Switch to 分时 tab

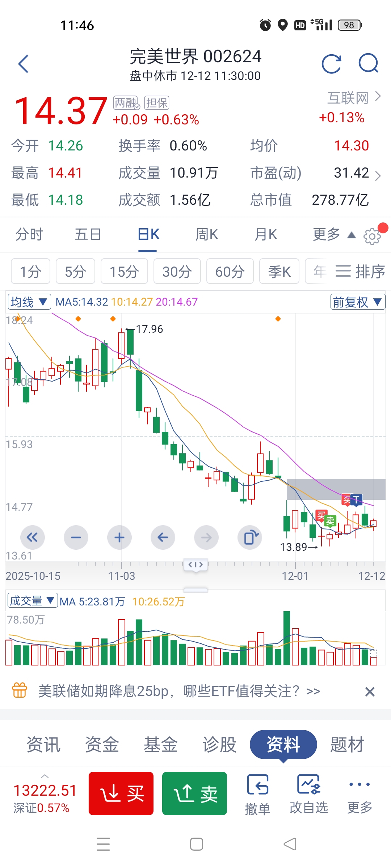pyautogui.click(x=29, y=235)
